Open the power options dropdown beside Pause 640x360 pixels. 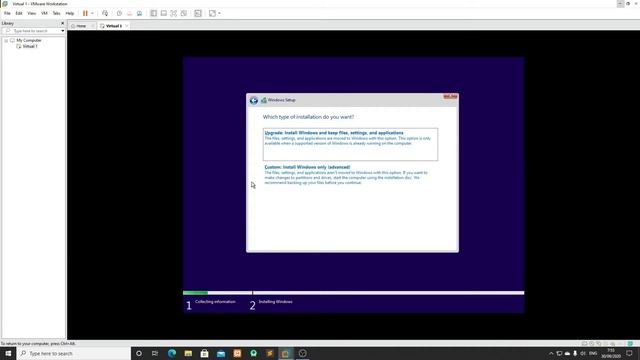92,13
